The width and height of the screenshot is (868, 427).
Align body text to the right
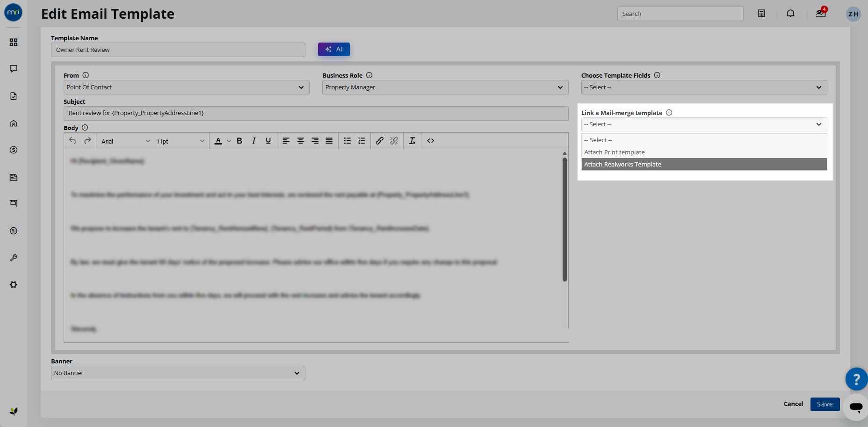coord(315,141)
